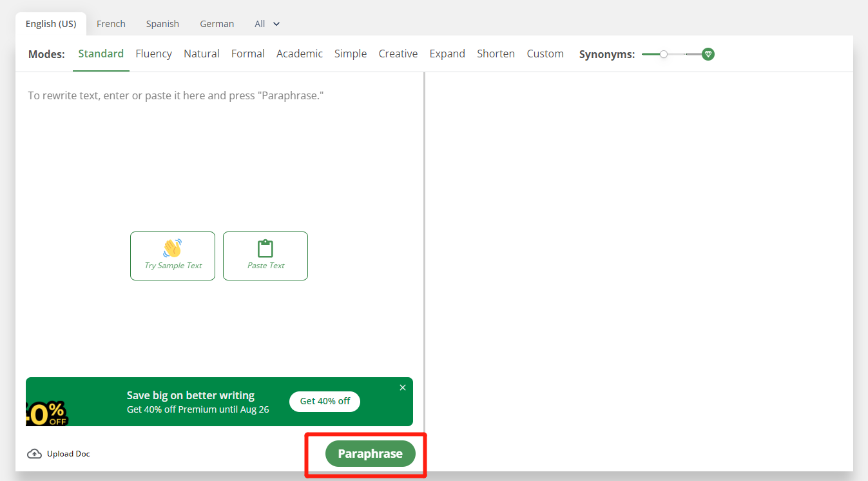Screen dimensions: 868x481
Task: Click the Upload Doc link text
Action: point(68,454)
